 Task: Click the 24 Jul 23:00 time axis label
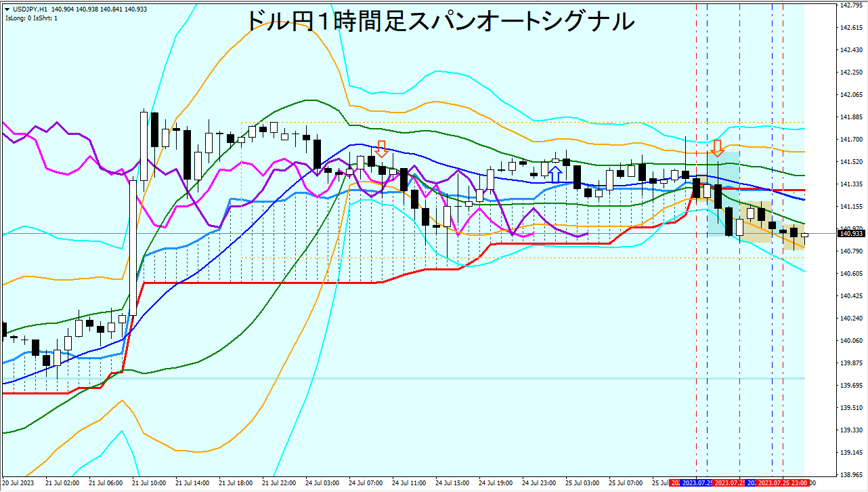pos(539,483)
